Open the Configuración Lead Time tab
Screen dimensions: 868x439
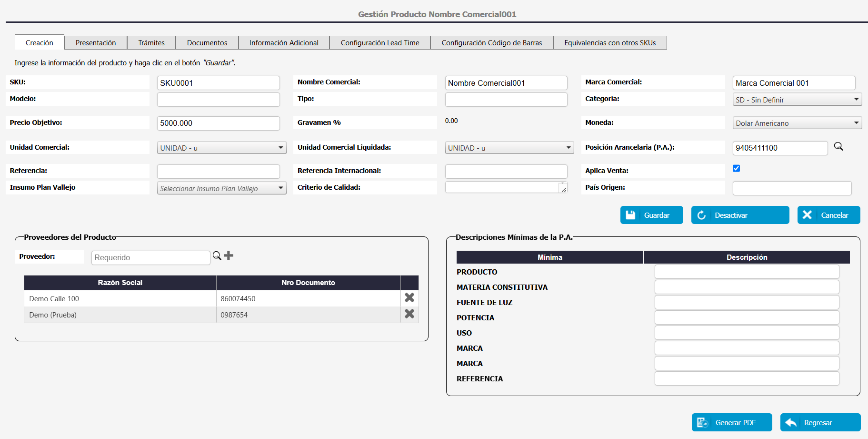tap(380, 43)
